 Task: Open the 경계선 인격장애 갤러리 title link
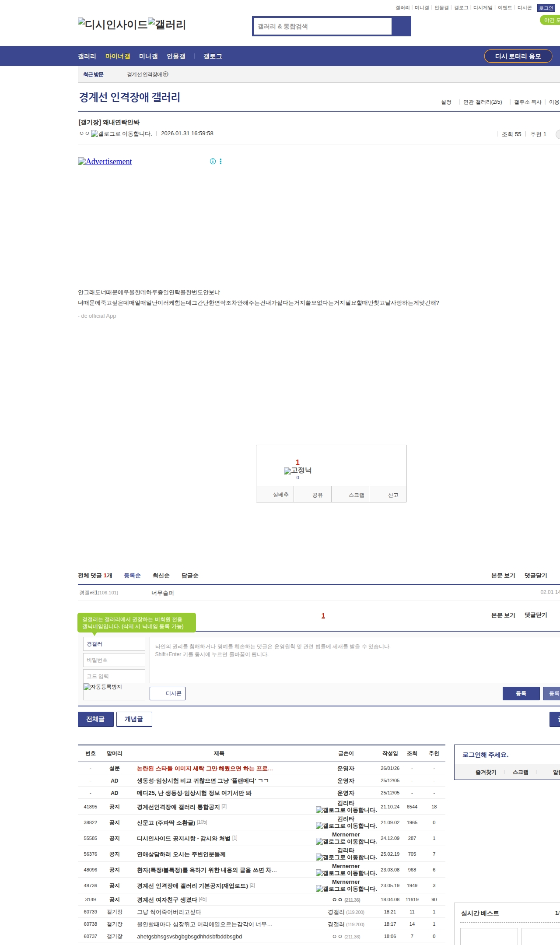(129, 97)
